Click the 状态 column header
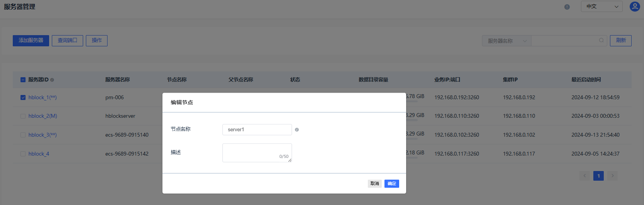The width and height of the screenshot is (644, 205). pyautogui.click(x=295, y=80)
